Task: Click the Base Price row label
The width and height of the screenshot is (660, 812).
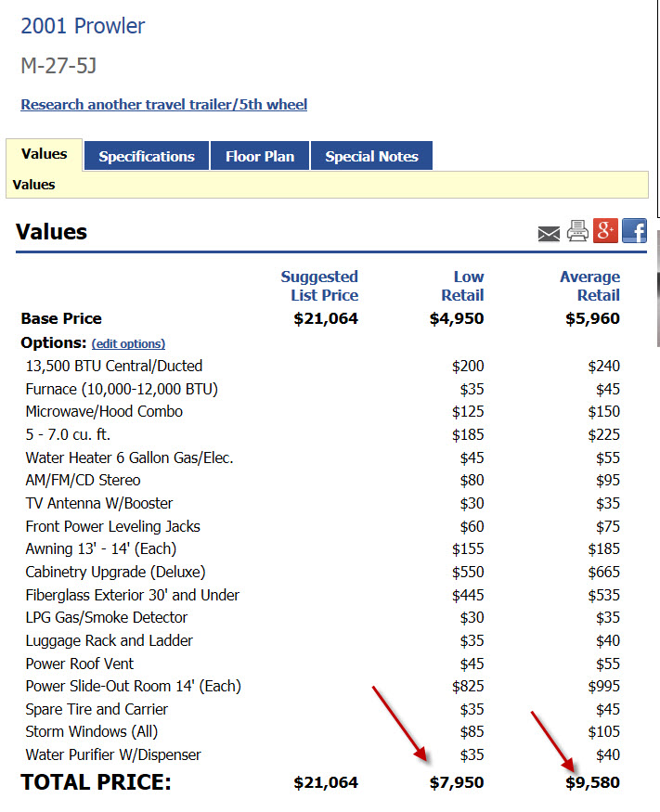Action: (x=61, y=318)
